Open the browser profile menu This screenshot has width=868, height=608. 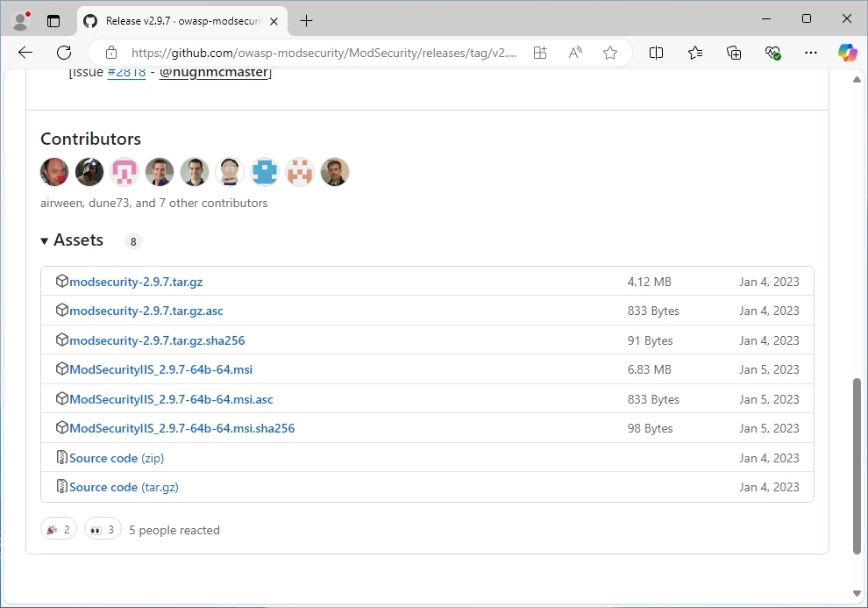(x=20, y=20)
